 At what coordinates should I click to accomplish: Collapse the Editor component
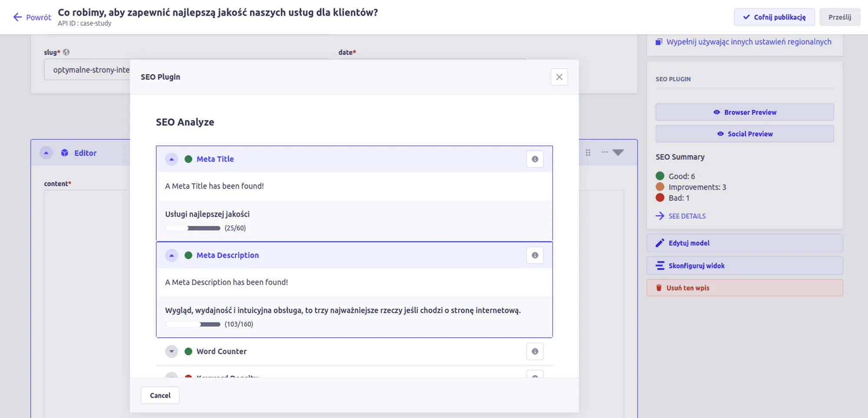(x=46, y=153)
